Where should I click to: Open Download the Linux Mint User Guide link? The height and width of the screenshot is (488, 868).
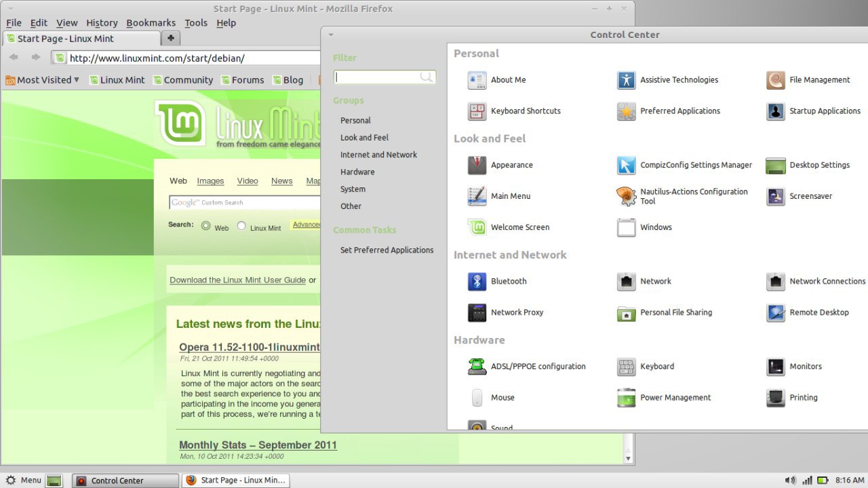(237, 280)
